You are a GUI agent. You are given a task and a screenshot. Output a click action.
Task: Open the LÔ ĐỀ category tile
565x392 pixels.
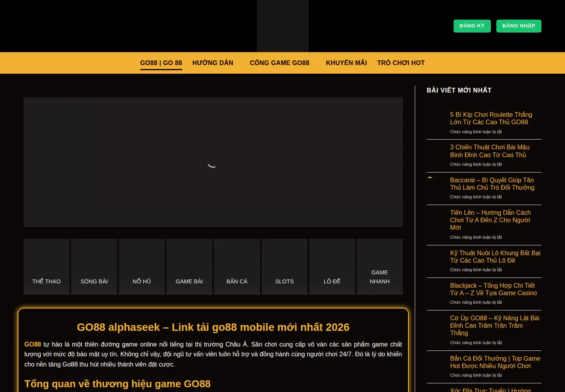pos(332,267)
